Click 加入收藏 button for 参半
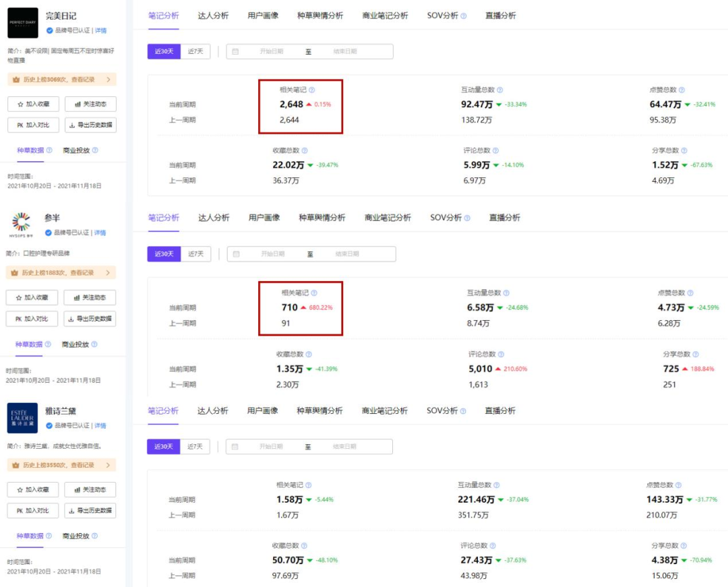Screen dimensions: 728x587 pyautogui.click(x=32, y=297)
